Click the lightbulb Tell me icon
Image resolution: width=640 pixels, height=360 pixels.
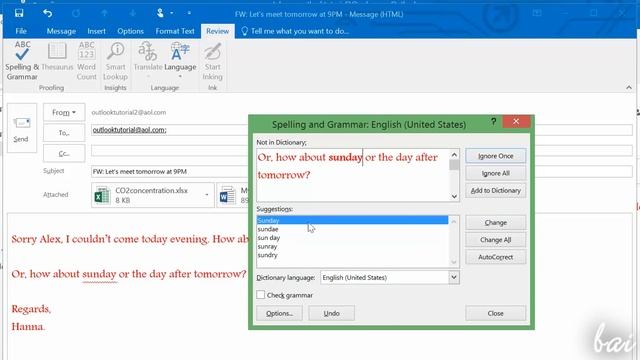point(244,31)
